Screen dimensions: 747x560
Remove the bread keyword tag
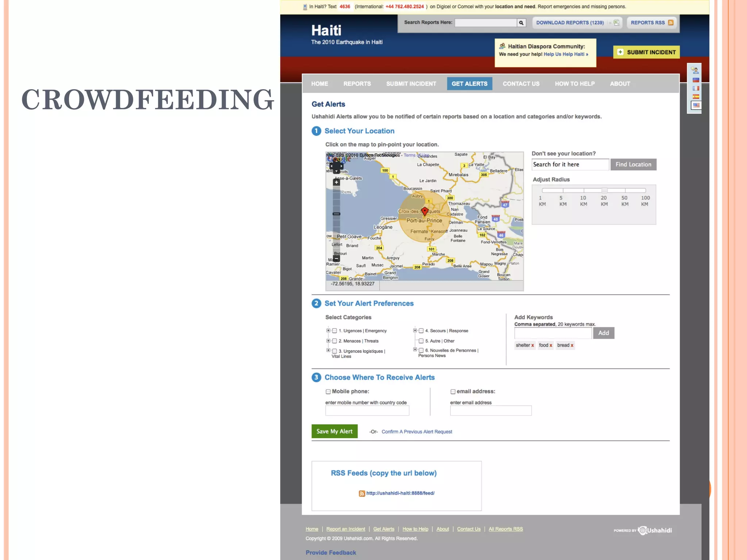[x=572, y=346]
